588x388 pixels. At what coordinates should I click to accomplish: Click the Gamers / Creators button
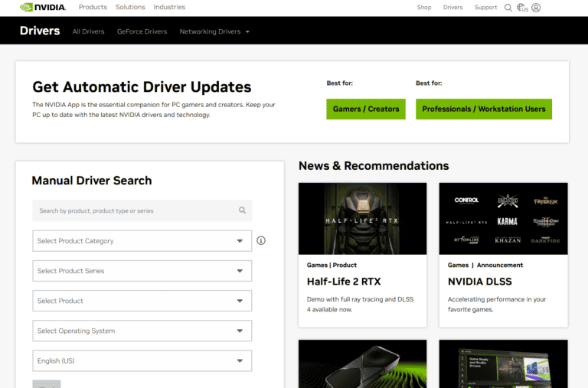tap(366, 109)
